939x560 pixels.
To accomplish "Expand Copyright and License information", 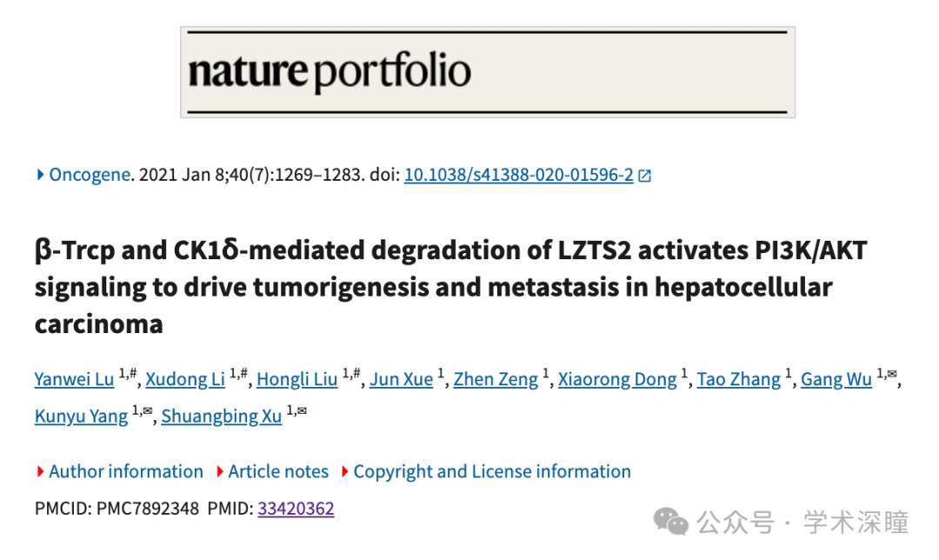I will click(486, 471).
